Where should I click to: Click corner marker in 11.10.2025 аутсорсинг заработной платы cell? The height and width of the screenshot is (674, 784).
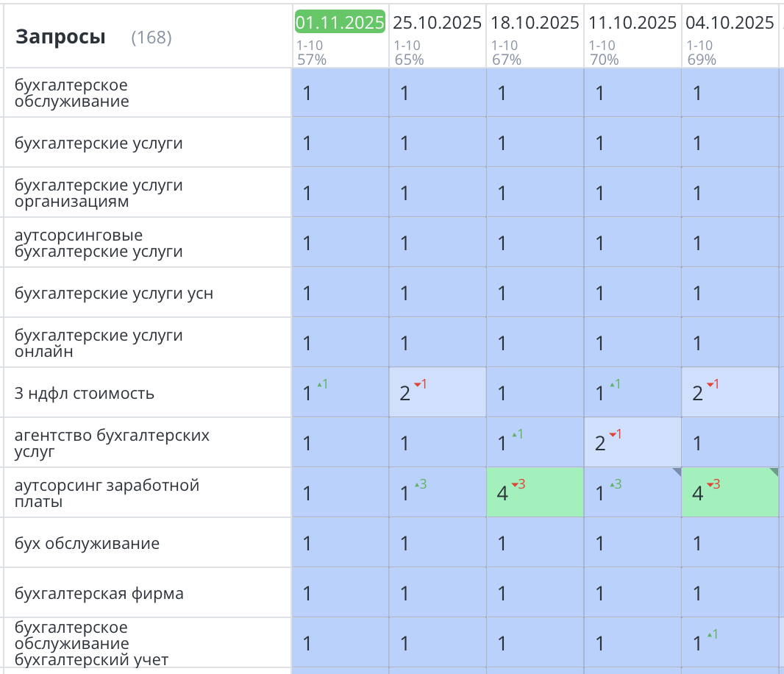click(x=676, y=472)
